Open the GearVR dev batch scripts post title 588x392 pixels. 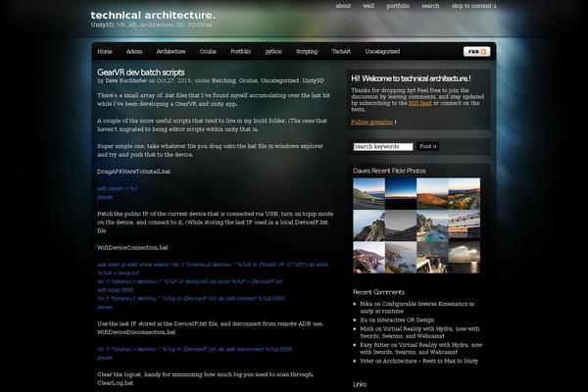[x=140, y=72]
